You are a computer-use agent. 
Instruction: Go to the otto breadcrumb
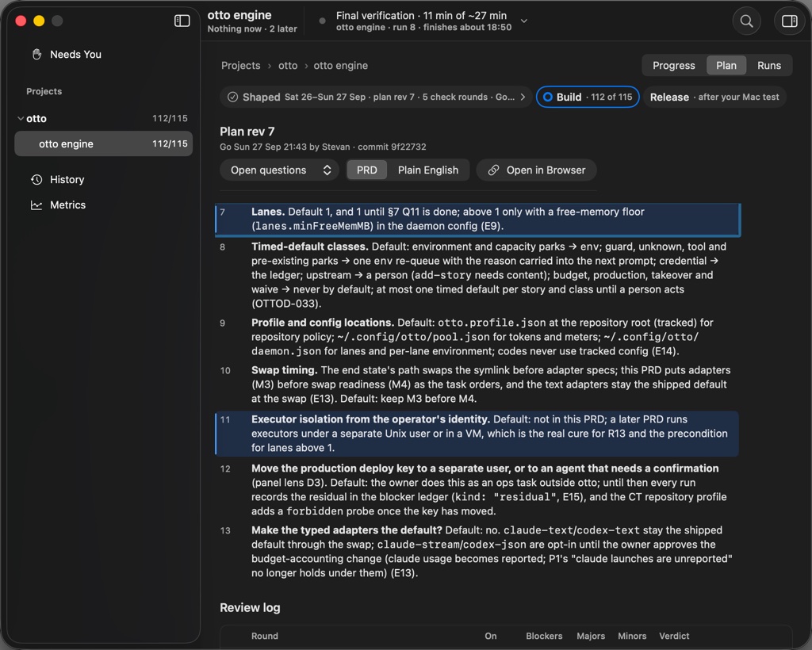tap(288, 66)
